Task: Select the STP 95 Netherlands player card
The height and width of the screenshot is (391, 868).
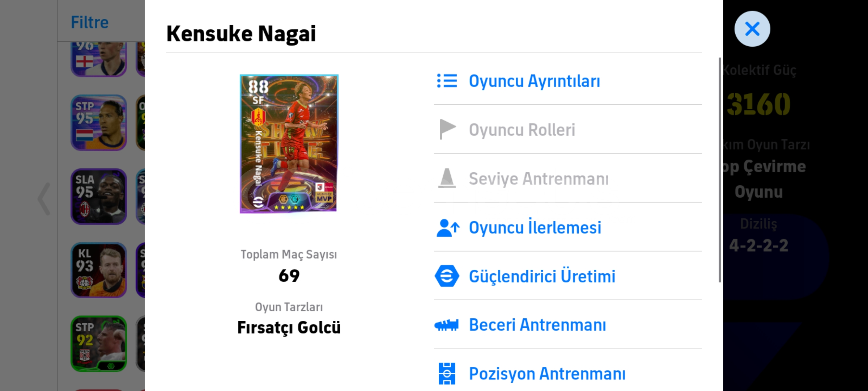Action: pos(98,123)
